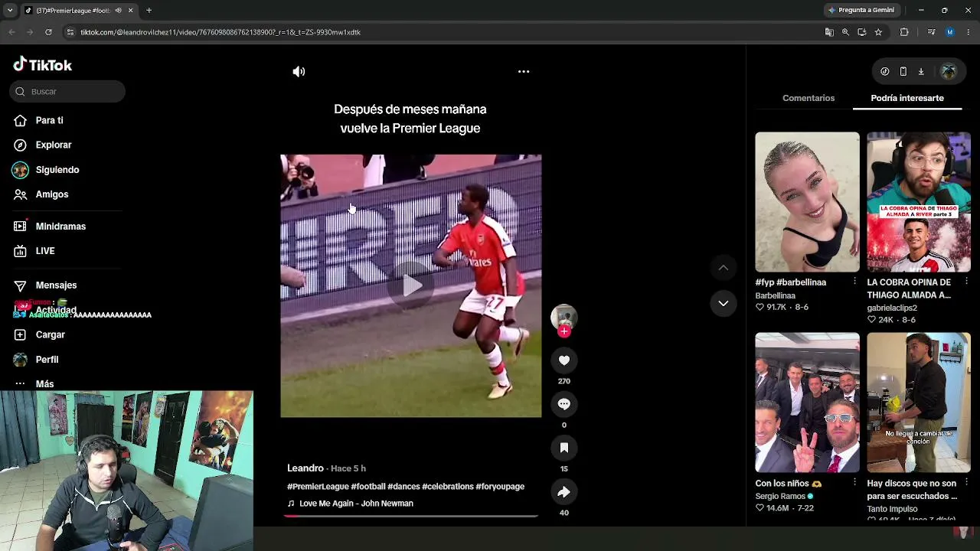
Task: Go to the previous video with the up arrow
Action: tap(723, 267)
